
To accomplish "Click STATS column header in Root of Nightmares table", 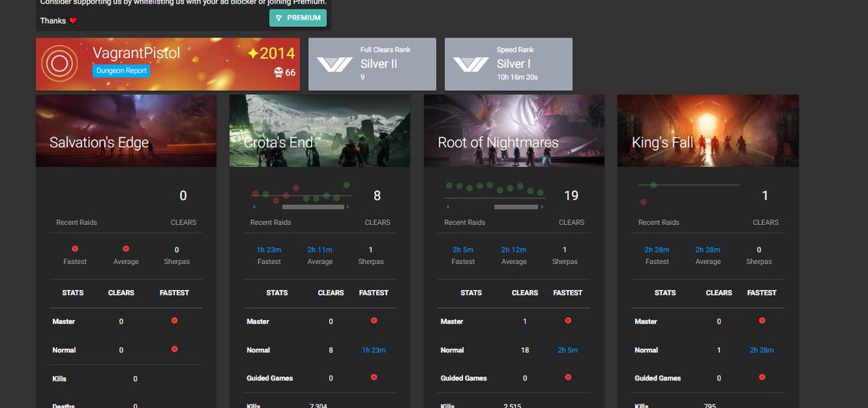I will (471, 293).
